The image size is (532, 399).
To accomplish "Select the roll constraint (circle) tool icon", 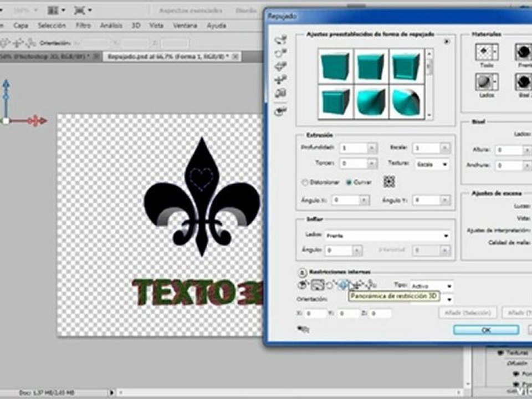I will (x=329, y=285).
